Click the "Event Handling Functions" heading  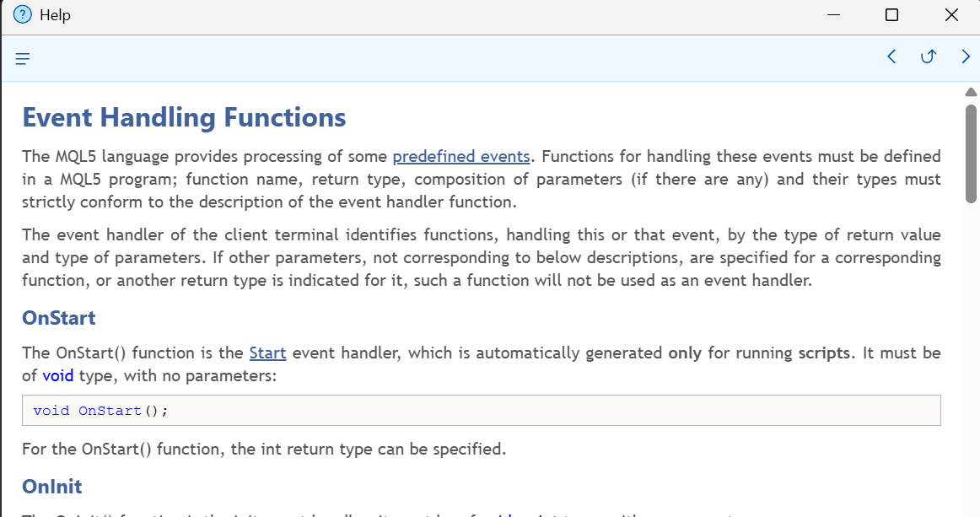[x=184, y=117]
